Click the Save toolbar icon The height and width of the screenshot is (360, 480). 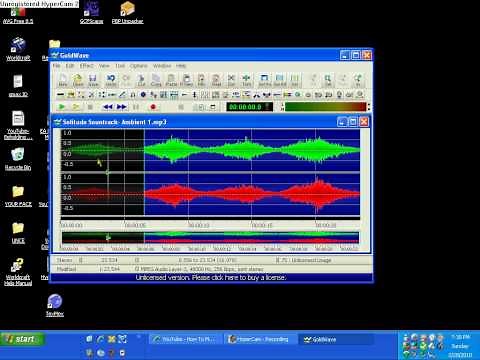tap(93, 80)
